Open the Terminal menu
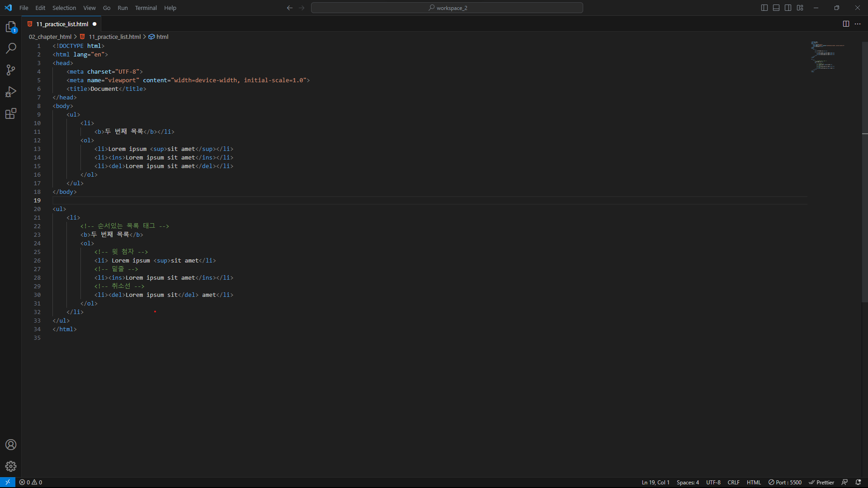Screen dimensions: 868x488 [146, 8]
